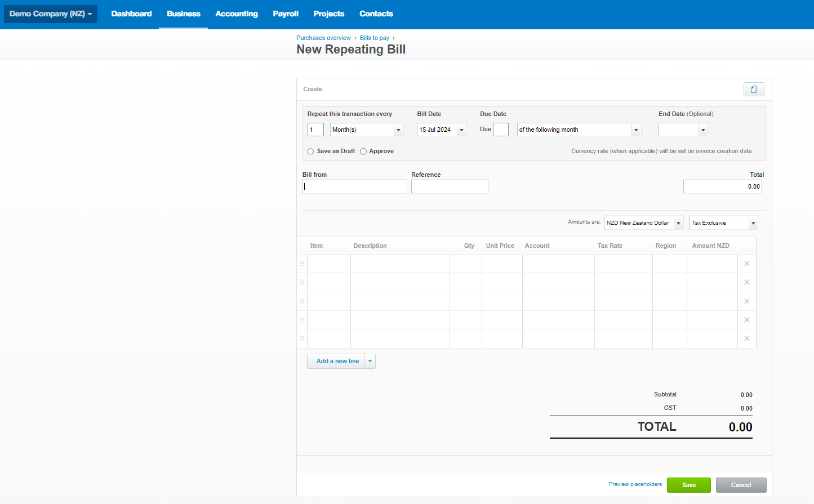Click the green Save button
This screenshot has width=814, height=504.
[688, 485]
